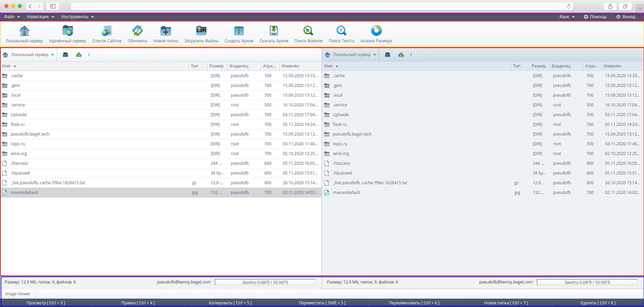Open the Язык language dropdown

pos(566,17)
